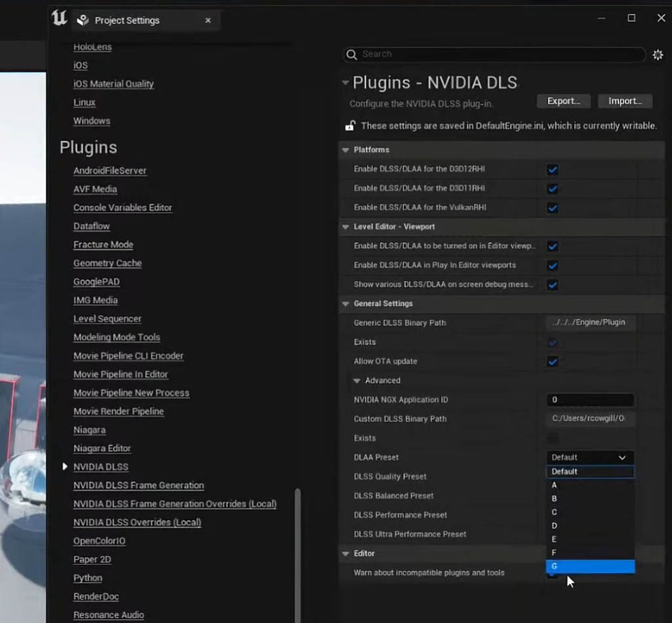Toggle Enable DLSS/DLAA for VulkanRHI checkbox
The image size is (672, 623).
click(553, 208)
